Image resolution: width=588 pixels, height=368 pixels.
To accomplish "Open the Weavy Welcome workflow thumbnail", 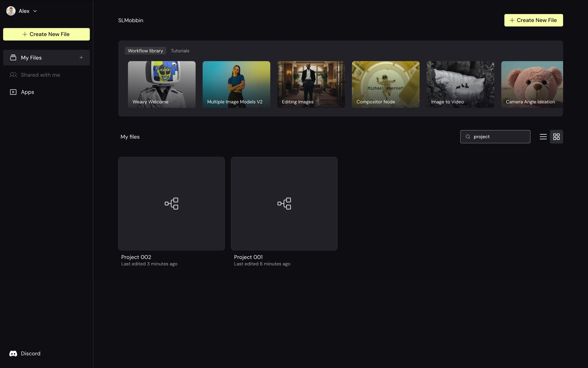I will pos(161,84).
